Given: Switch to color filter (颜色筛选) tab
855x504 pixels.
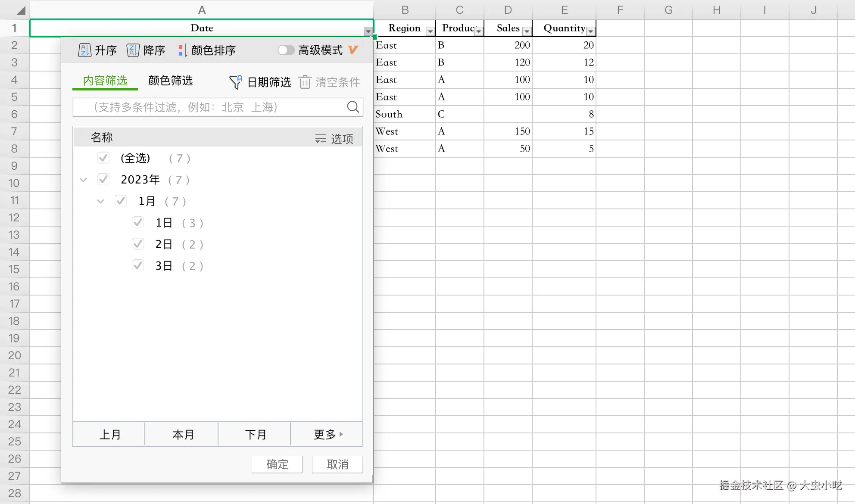Looking at the screenshot, I should [170, 81].
